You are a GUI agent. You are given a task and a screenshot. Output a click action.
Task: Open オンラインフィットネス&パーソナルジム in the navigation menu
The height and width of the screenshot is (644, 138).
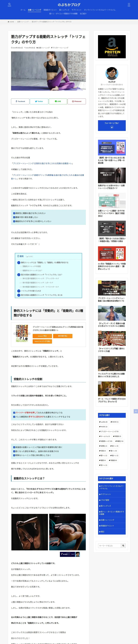(100, 10)
